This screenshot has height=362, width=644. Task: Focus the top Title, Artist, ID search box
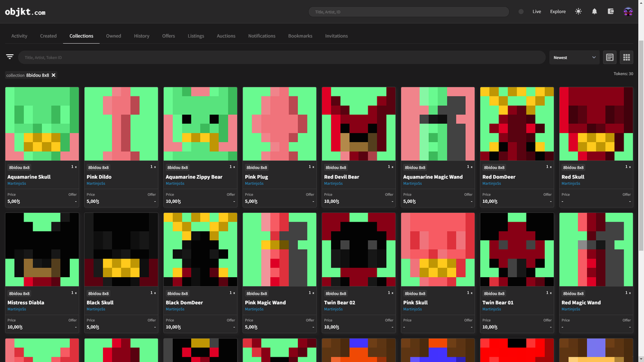pyautogui.click(x=409, y=11)
